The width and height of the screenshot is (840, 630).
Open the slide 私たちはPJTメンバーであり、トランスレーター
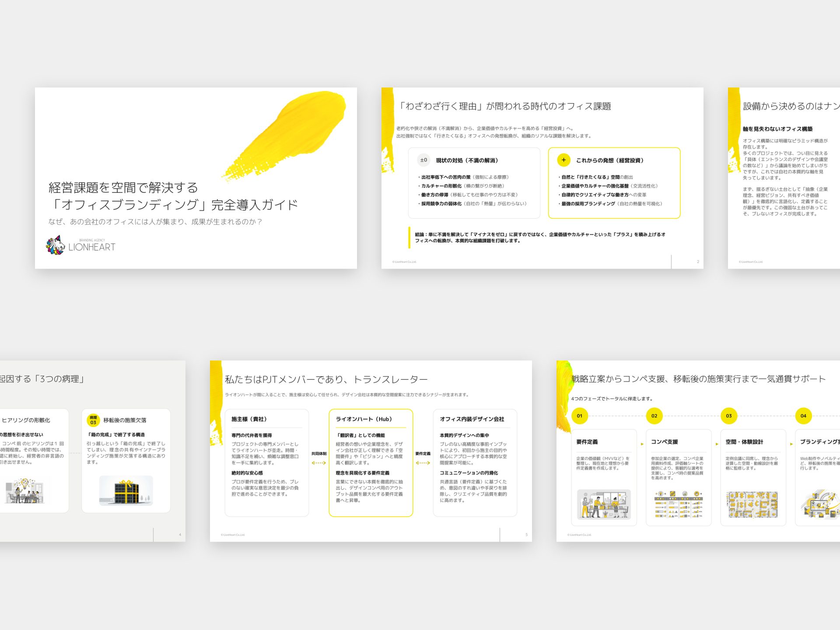(371, 451)
